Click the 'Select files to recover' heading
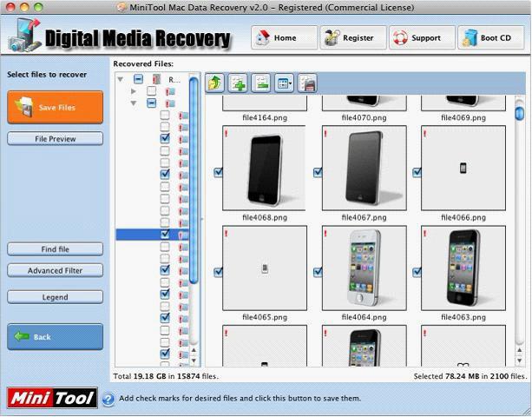Viewport: 532px width, 417px height. click(47, 75)
